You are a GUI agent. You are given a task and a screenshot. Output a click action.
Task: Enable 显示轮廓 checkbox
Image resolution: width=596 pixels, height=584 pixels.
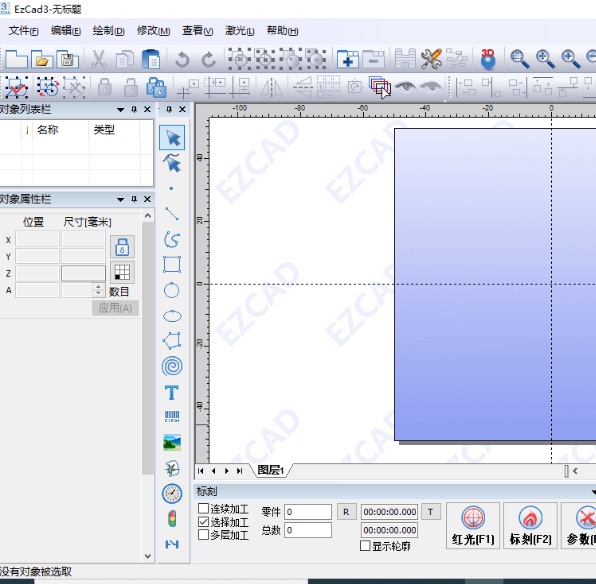[x=365, y=546]
